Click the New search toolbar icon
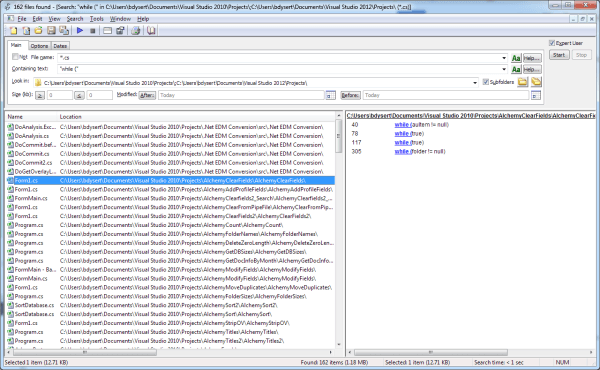600x370 pixels. tap(13, 31)
